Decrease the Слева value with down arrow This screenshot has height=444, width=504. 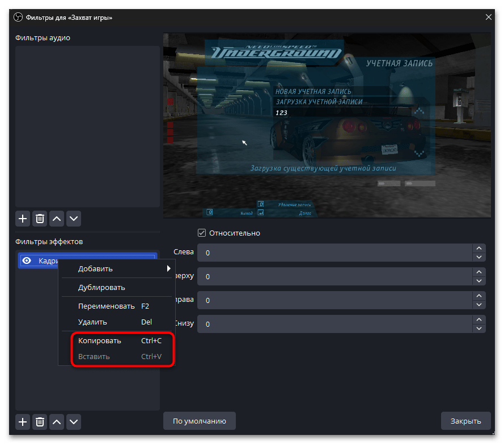pos(479,257)
